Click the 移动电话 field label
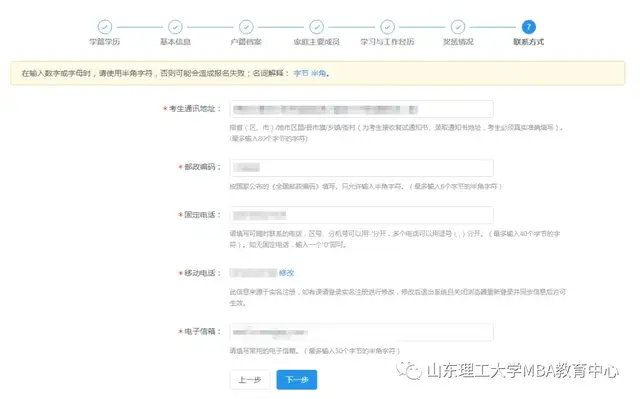The width and height of the screenshot is (640, 399). tap(202, 273)
